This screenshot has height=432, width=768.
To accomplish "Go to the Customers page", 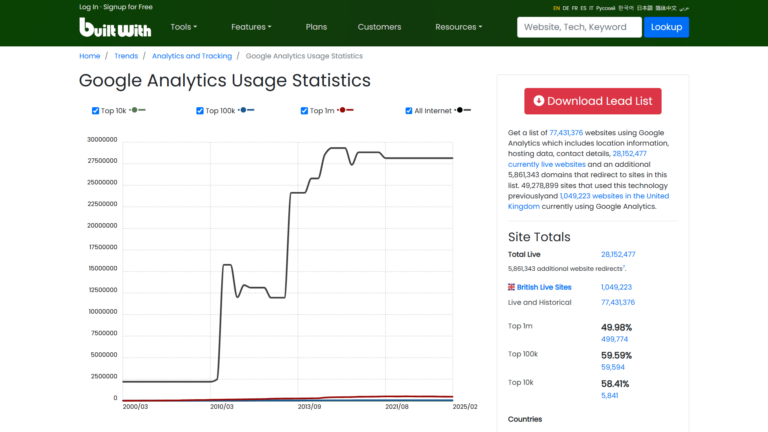I will [x=379, y=27].
